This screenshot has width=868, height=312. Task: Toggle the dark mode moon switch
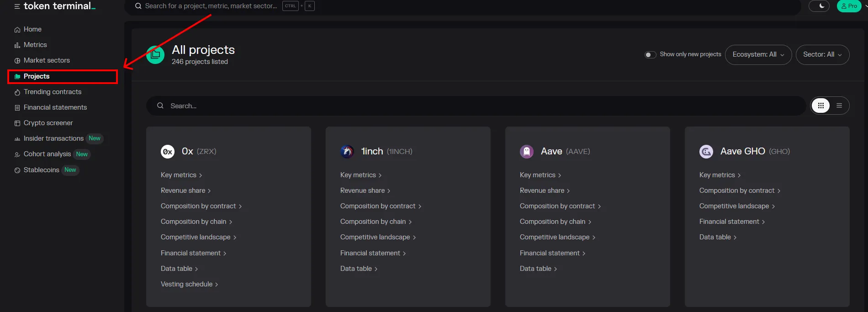pos(819,6)
